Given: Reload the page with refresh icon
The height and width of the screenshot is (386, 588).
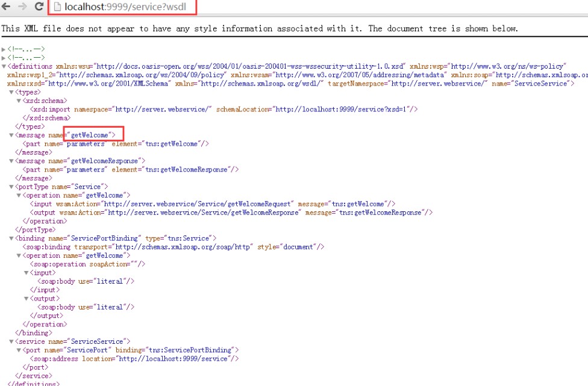Looking at the screenshot, I should [39, 7].
